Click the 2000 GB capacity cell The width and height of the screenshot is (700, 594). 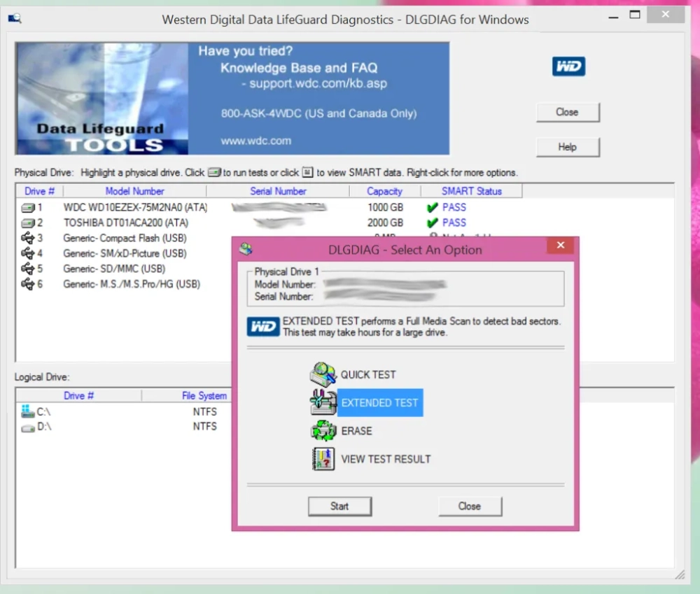tap(385, 222)
